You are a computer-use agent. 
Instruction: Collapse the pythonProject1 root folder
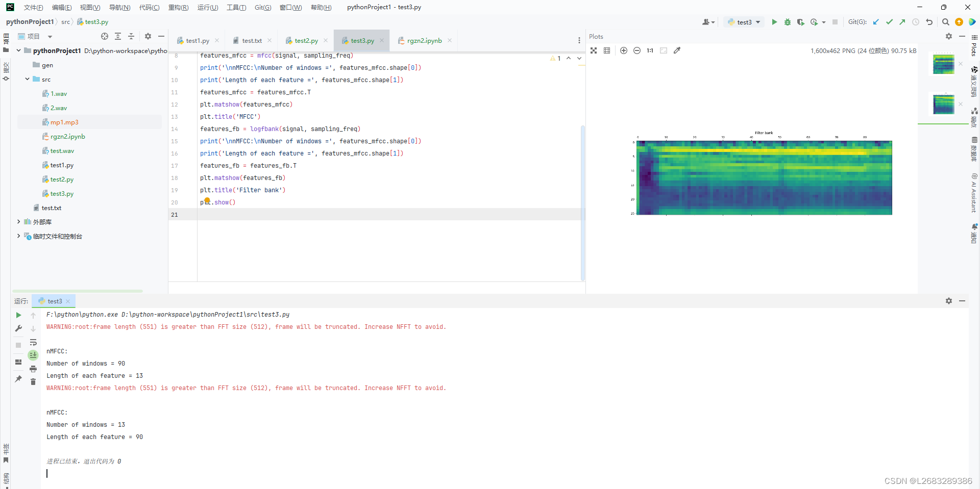click(x=19, y=50)
